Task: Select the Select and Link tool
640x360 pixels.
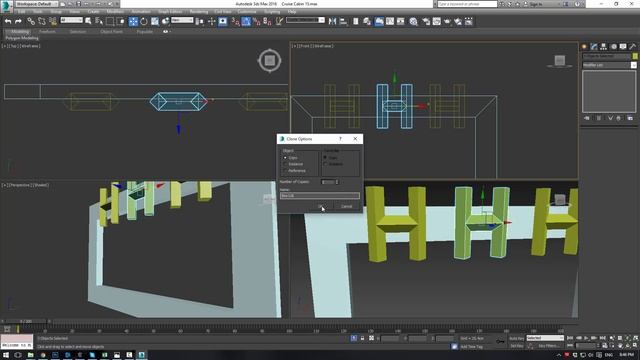Action: coord(31,21)
